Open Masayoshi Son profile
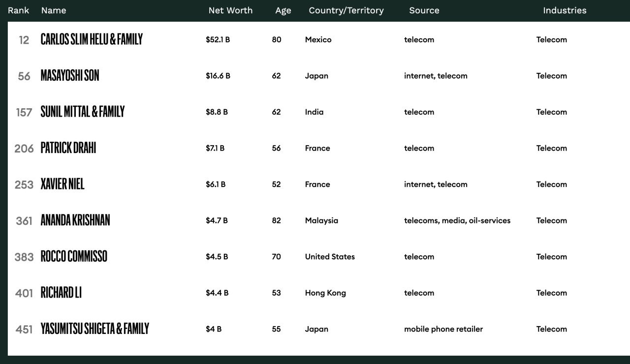The width and height of the screenshot is (630, 364). (x=70, y=75)
